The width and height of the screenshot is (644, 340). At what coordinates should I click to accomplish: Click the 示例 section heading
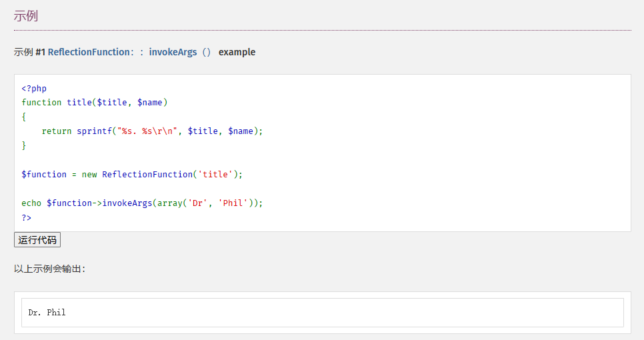(26, 16)
